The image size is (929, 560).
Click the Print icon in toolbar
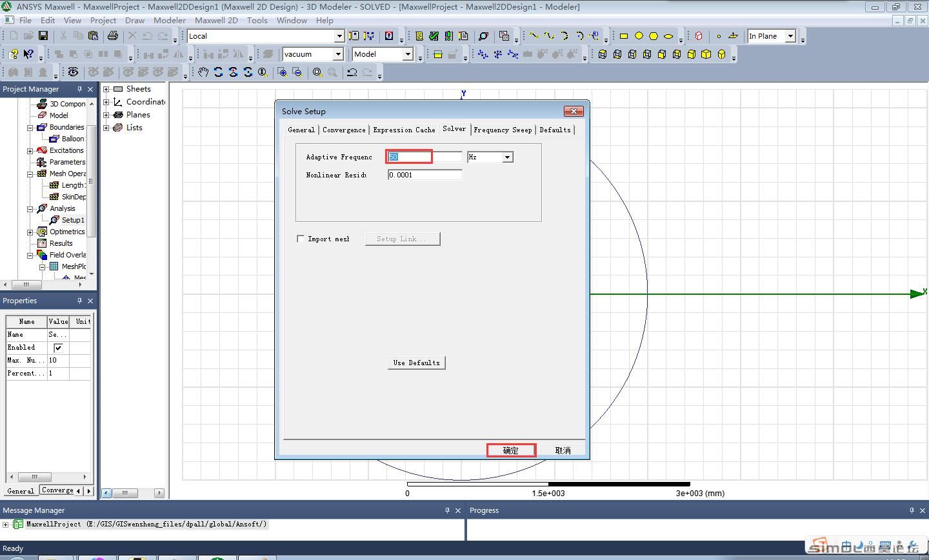[x=113, y=35]
